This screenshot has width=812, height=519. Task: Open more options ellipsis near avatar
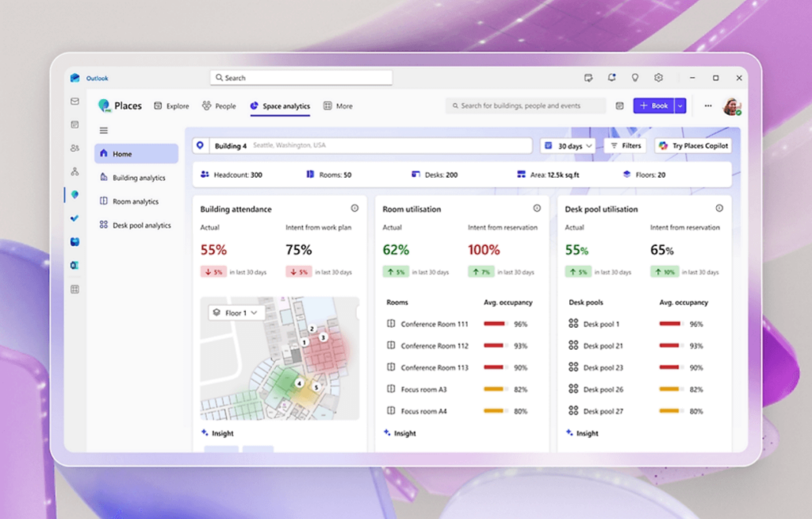708,106
